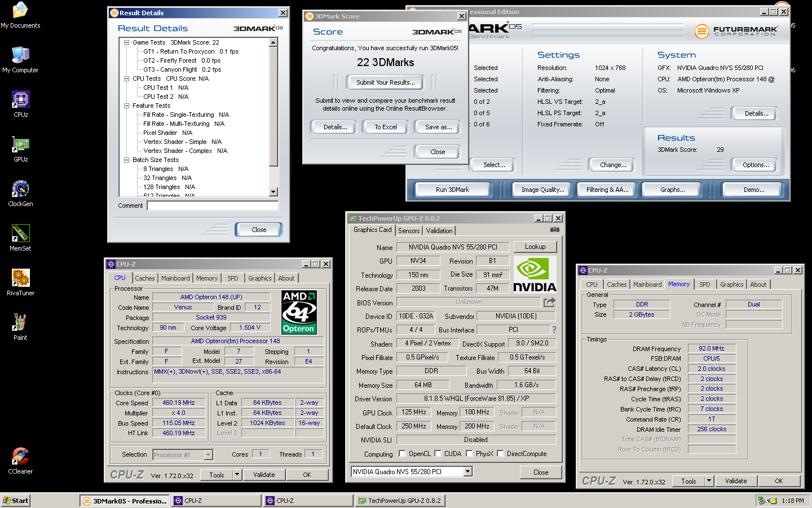Switch to Mainboard tab in left CPU-Z
Image resolution: width=812 pixels, height=508 pixels.
(x=175, y=278)
